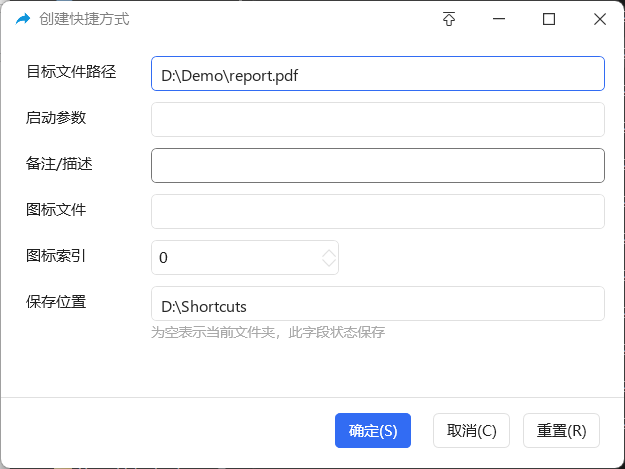The height and width of the screenshot is (469, 625).
Task: Click the 图标索引 label
Action: click(x=56, y=255)
